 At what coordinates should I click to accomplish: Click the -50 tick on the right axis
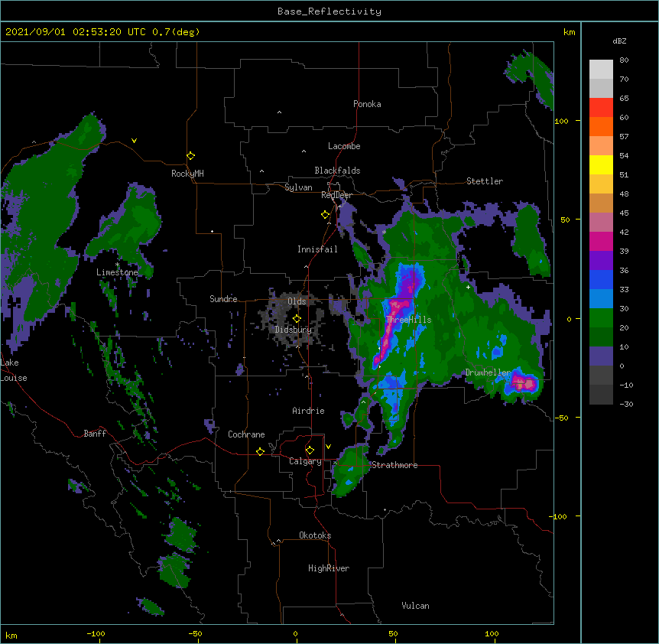point(561,418)
